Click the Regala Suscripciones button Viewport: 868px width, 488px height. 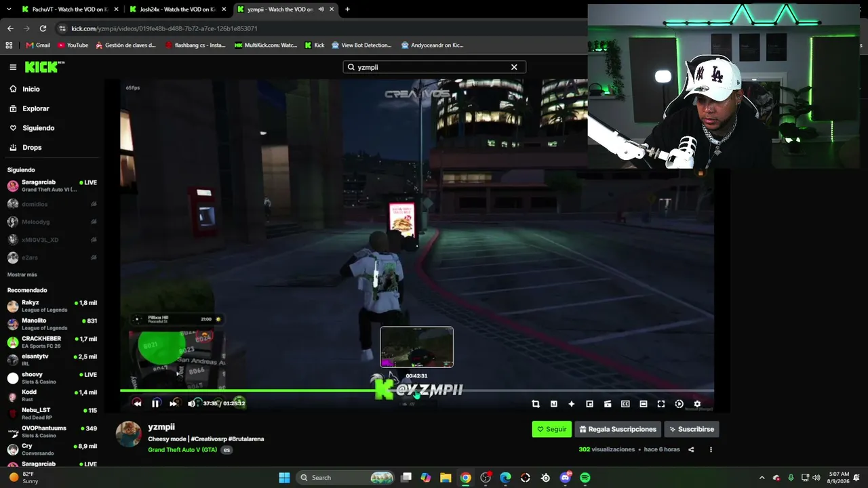tap(618, 429)
